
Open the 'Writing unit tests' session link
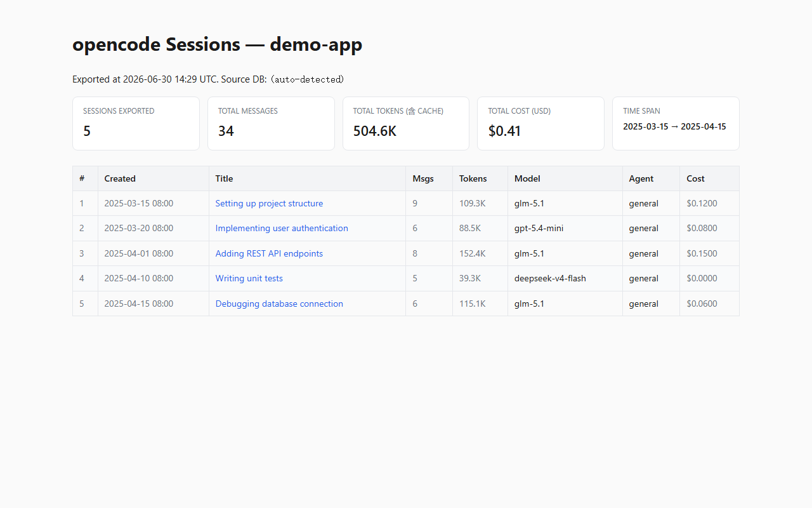[x=249, y=278]
